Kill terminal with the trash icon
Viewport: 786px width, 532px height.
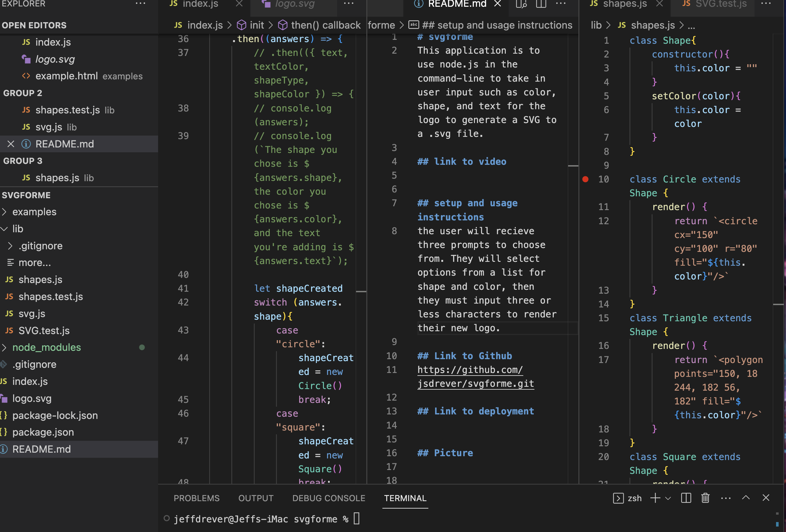point(705,498)
